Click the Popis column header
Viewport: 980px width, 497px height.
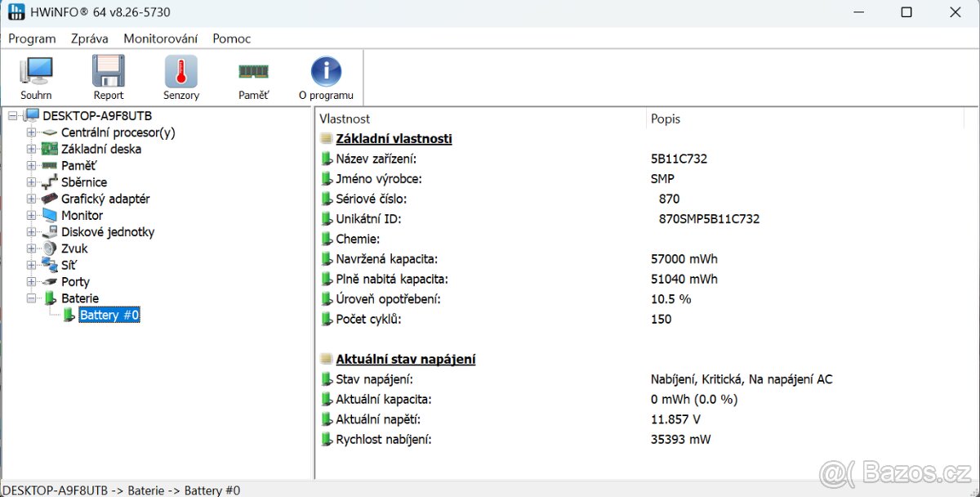point(666,119)
